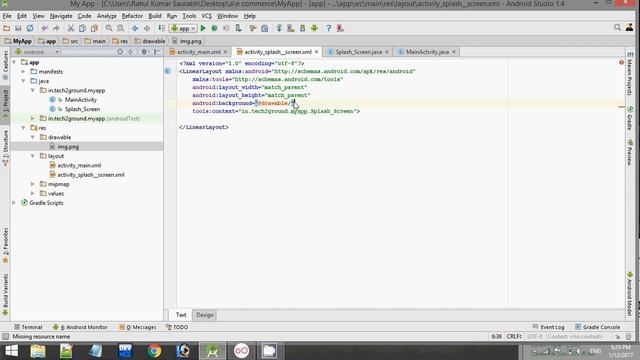Click the AVD Manager icon
640x360 pixels.
pyautogui.click(x=291, y=28)
